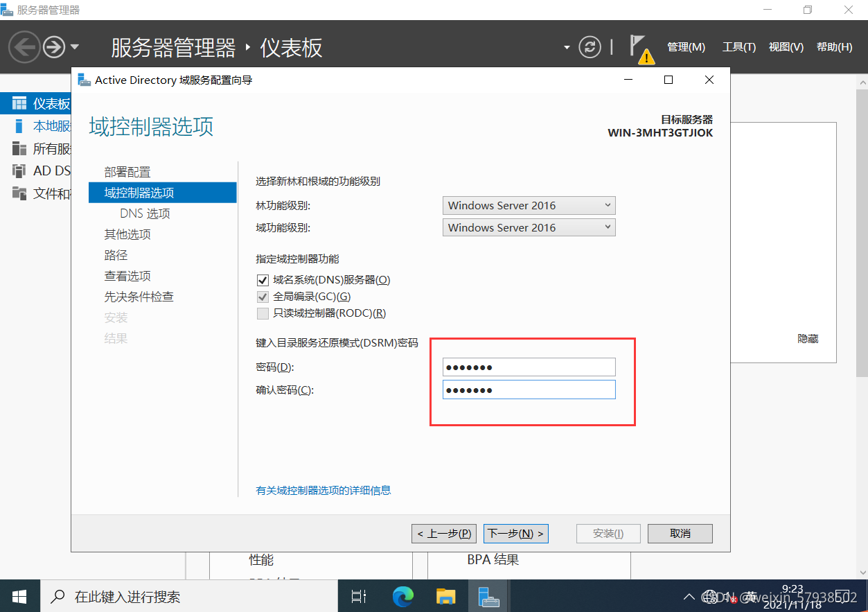Screen dimensions: 868x612
Task: Open the 有关域控制器选项的详细信息 link
Action: pos(324,490)
